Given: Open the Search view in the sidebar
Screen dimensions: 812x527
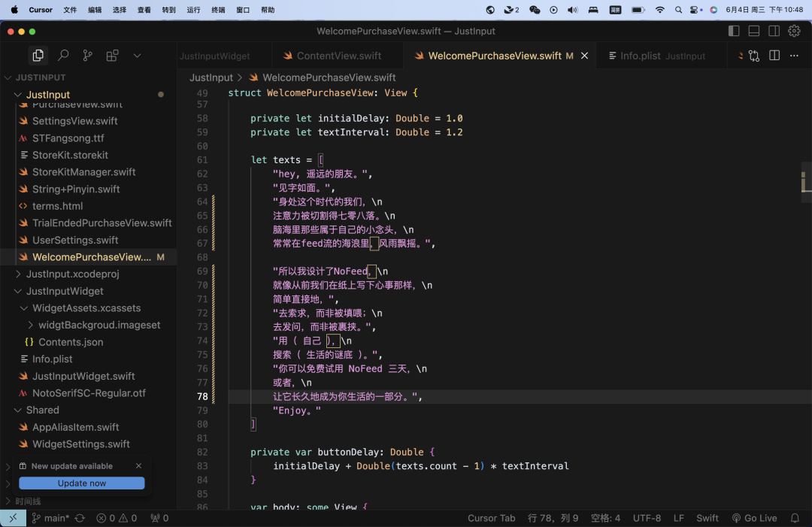Looking at the screenshot, I should coord(63,56).
